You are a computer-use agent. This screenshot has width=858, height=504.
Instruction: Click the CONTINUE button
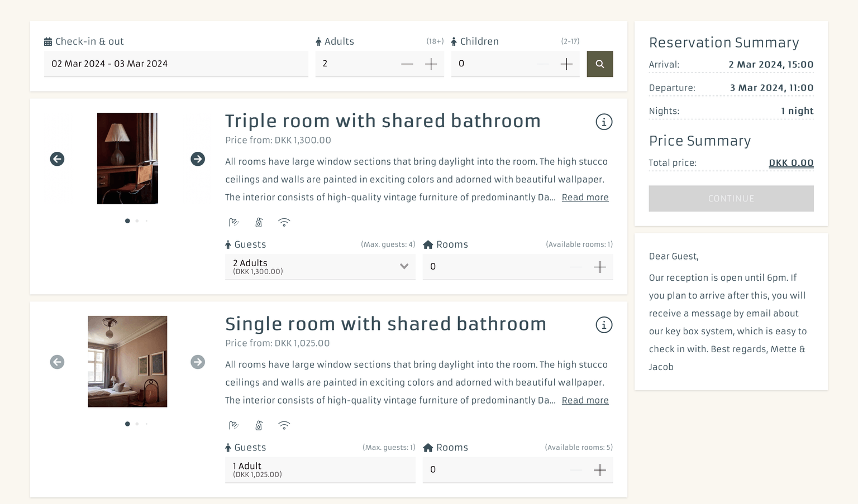pyautogui.click(x=731, y=199)
